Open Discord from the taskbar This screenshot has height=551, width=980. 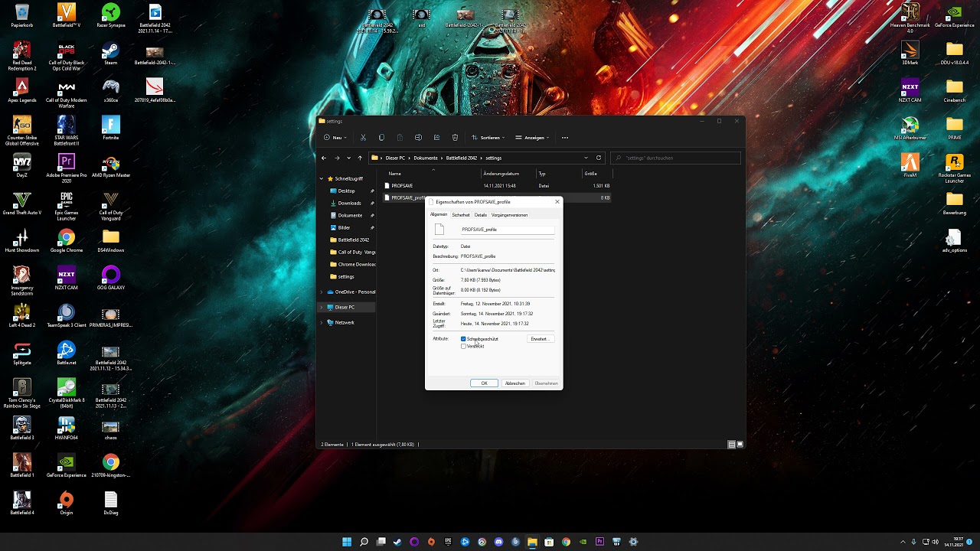click(498, 542)
